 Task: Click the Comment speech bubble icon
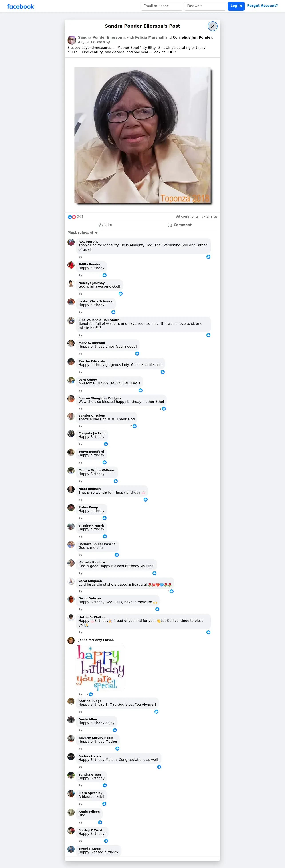tap(170, 225)
